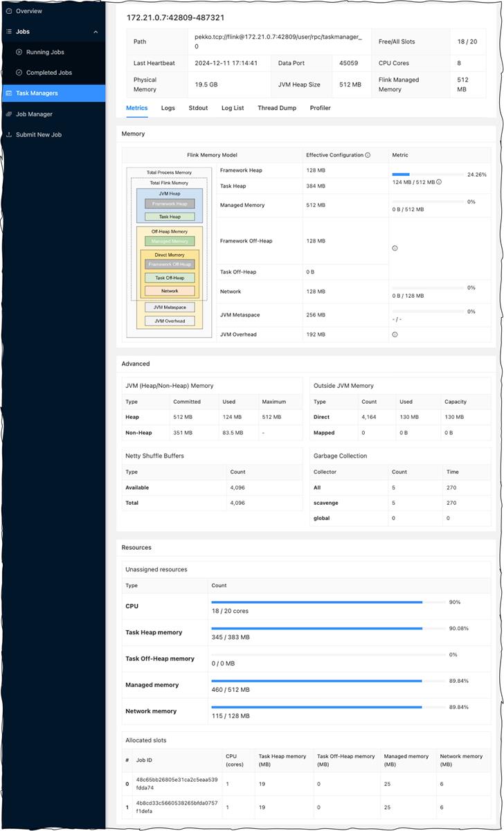
Task: Click the Running Jobs play icon
Action: [x=19, y=52]
